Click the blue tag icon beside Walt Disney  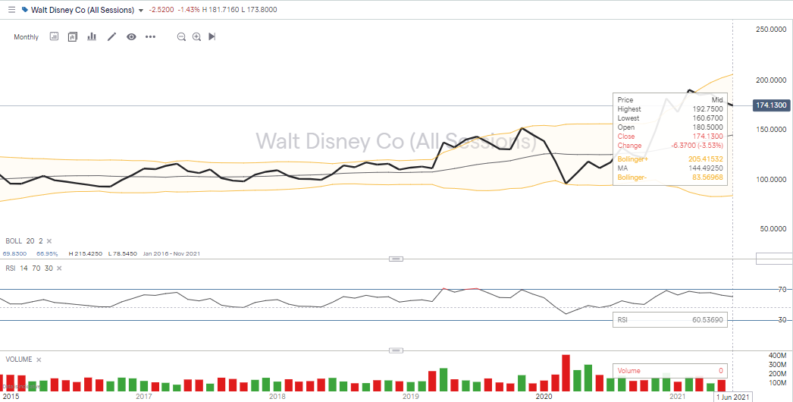click(24, 9)
